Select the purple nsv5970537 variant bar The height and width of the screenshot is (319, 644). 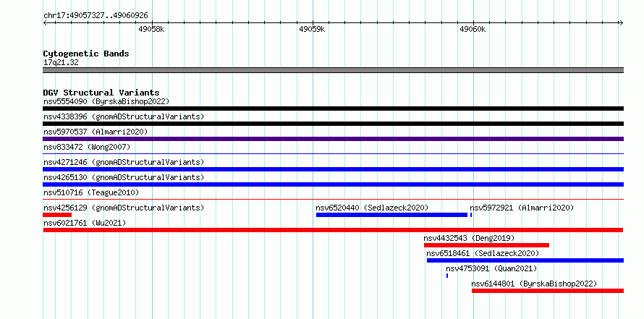[333, 139]
